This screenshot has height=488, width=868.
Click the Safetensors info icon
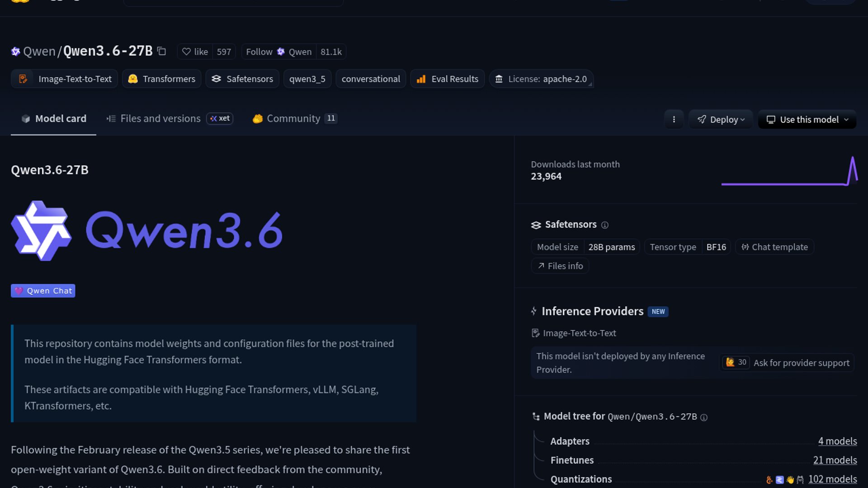point(605,225)
